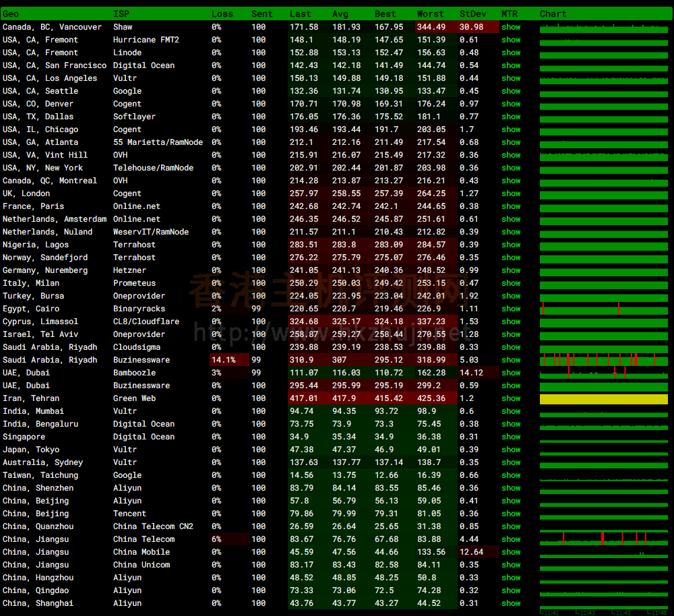Click the CL8/Cloudflare ISP cell

click(146, 321)
